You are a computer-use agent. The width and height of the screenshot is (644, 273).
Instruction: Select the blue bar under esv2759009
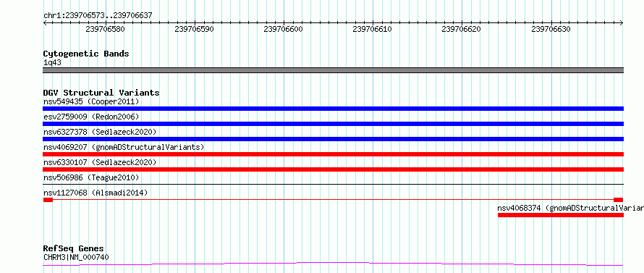333,124
